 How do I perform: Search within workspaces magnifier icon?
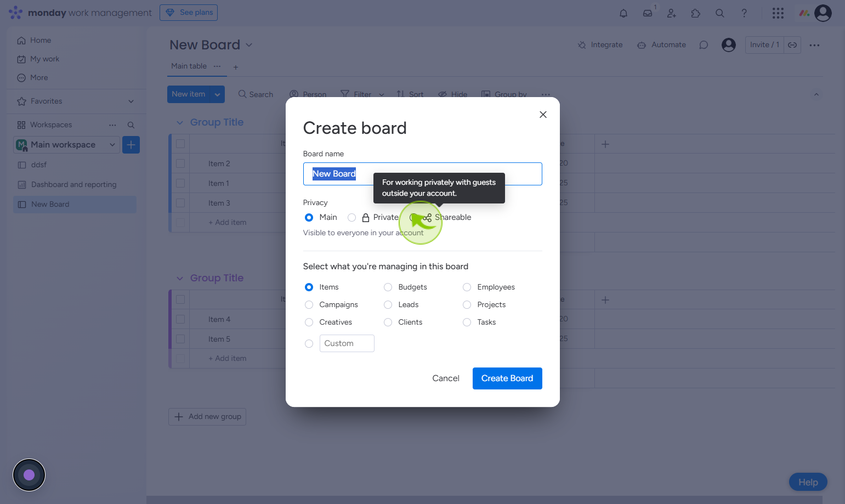click(131, 125)
